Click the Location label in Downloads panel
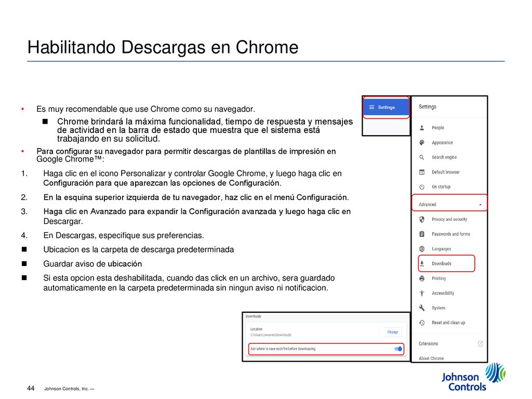 (256, 329)
